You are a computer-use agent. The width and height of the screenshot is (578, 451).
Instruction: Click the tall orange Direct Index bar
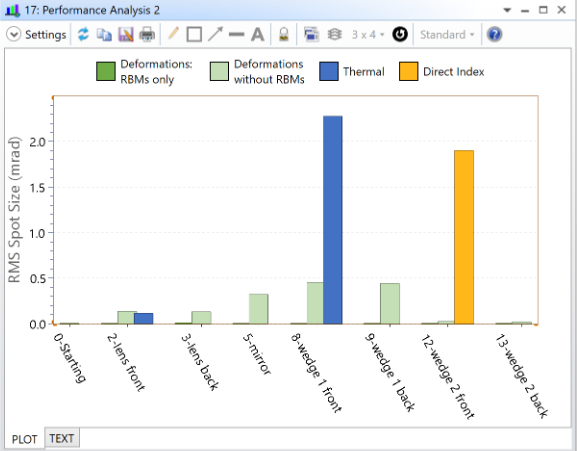[x=464, y=237]
